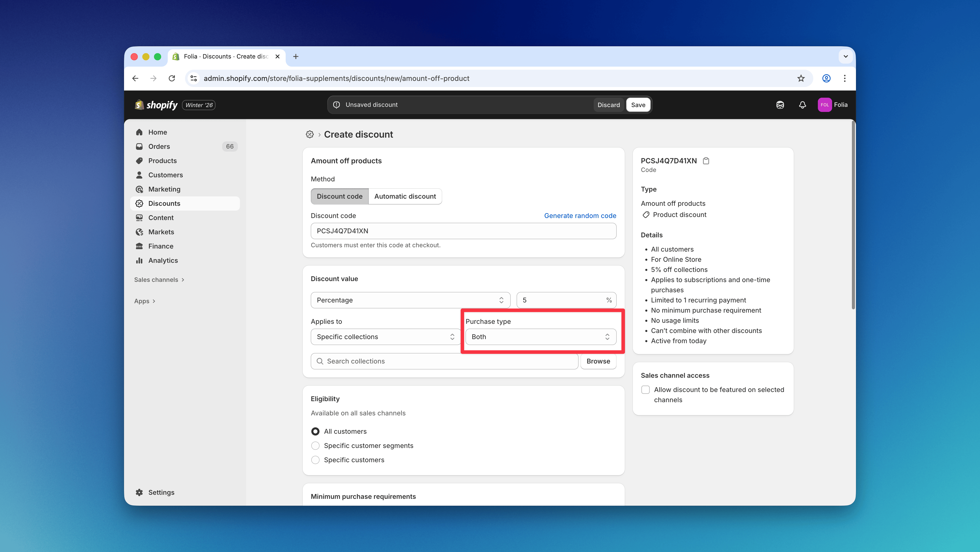980x552 pixels.
Task: Expand the Sales channels section
Action: click(x=159, y=280)
